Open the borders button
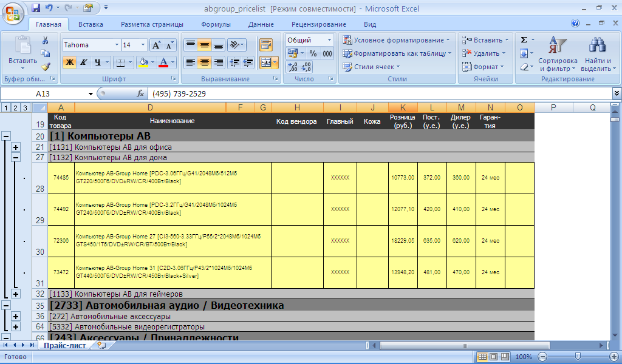Screen dimensions: 622x364 [x=121, y=62]
